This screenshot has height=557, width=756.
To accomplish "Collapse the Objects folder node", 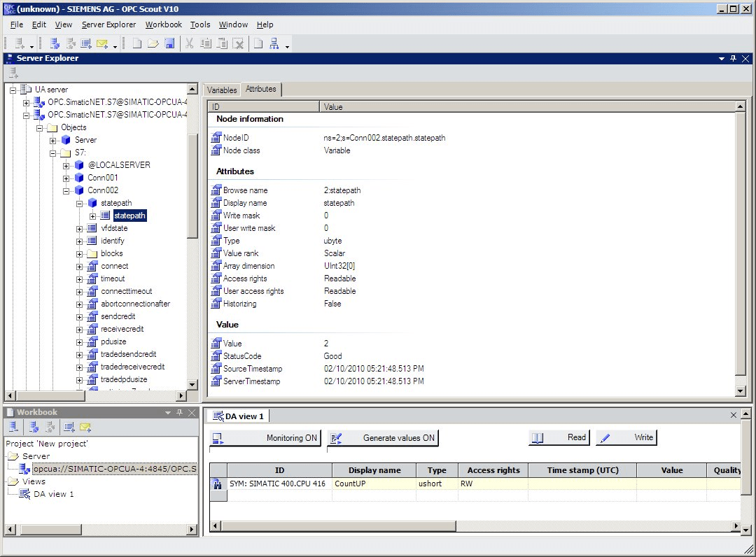I will 39,128.
